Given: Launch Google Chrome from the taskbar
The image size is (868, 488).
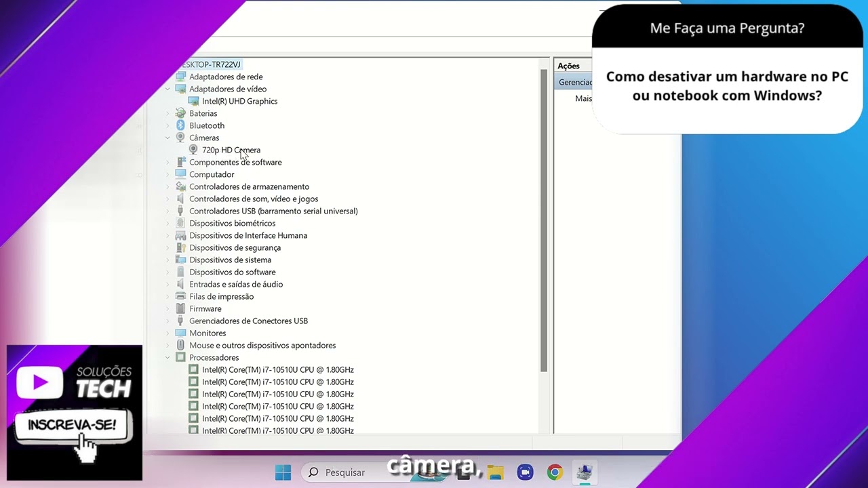Looking at the screenshot, I should click(x=555, y=472).
